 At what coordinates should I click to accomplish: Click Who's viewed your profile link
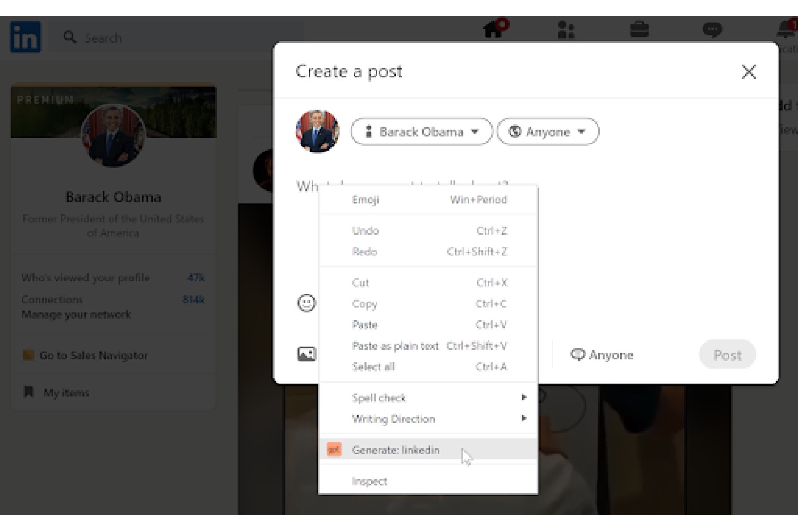tap(86, 278)
